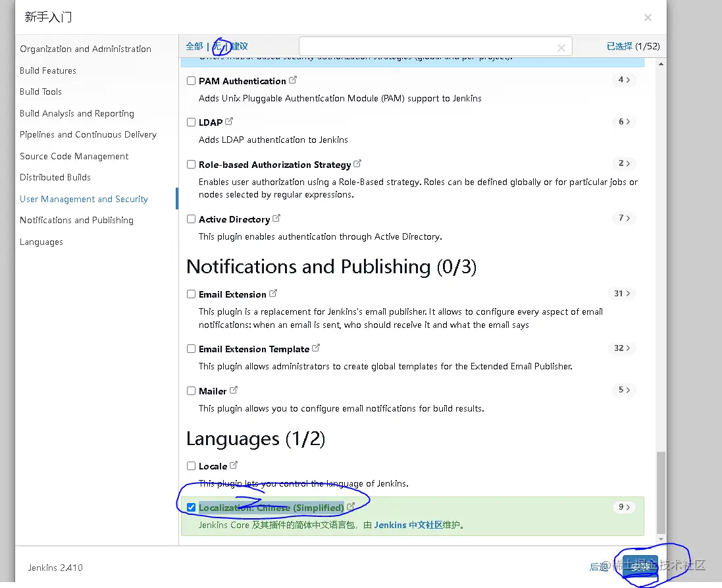
Task: Select the Locale plugin checkbox
Action: tap(191, 466)
